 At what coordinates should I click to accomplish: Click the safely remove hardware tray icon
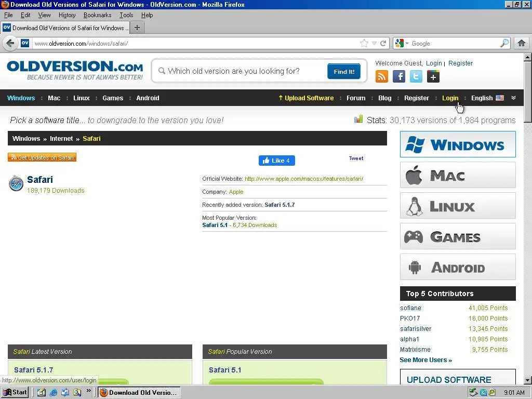point(473,392)
